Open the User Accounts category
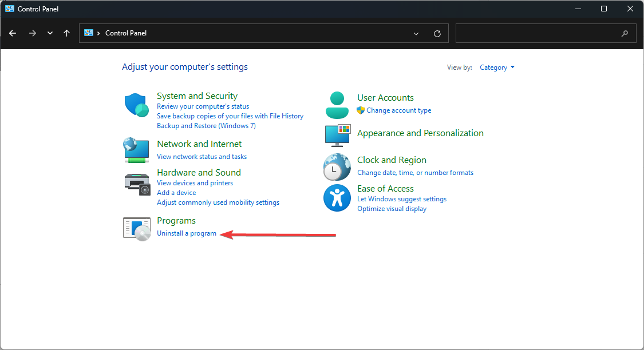Image resolution: width=644 pixels, height=350 pixels. coord(385,98)
